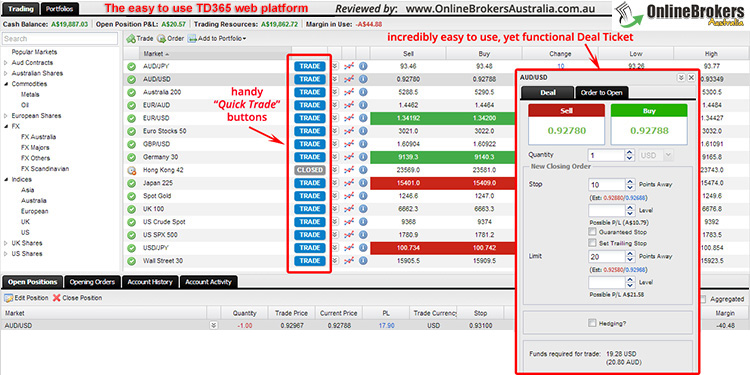Click info icon for Wall Street 30
Viewport: 750px width, 375px height.
click(x=363, y=261)
